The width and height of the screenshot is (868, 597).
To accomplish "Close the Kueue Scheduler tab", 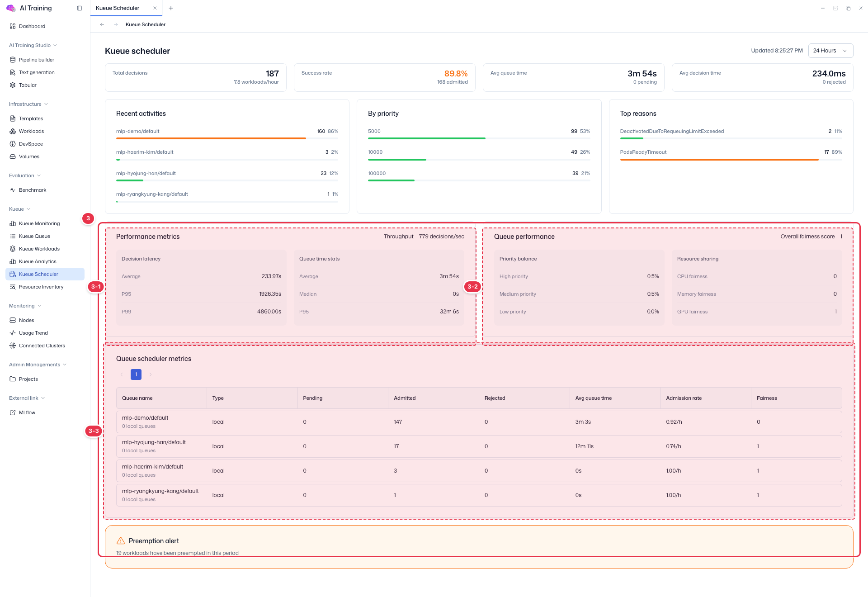I will point(155,8).
